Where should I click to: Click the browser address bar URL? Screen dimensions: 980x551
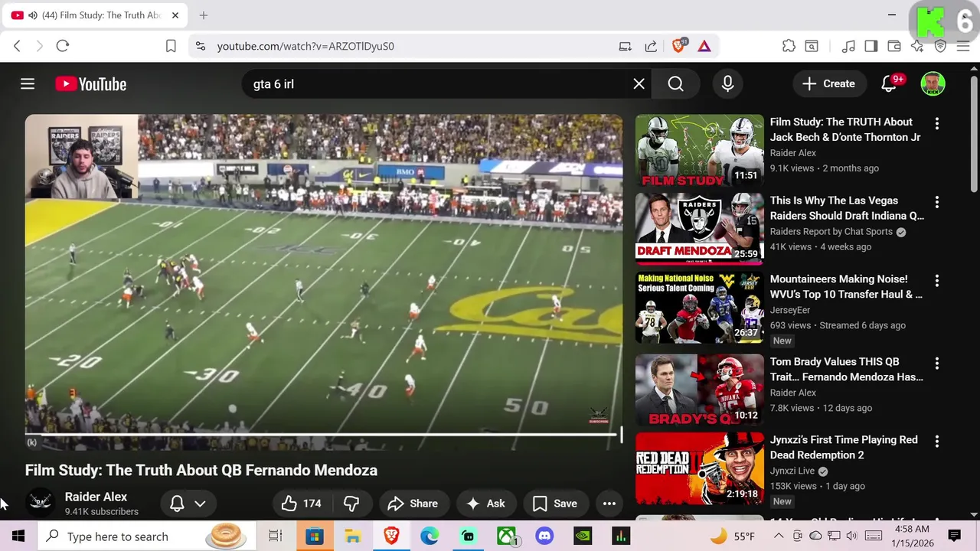[305, 46]
